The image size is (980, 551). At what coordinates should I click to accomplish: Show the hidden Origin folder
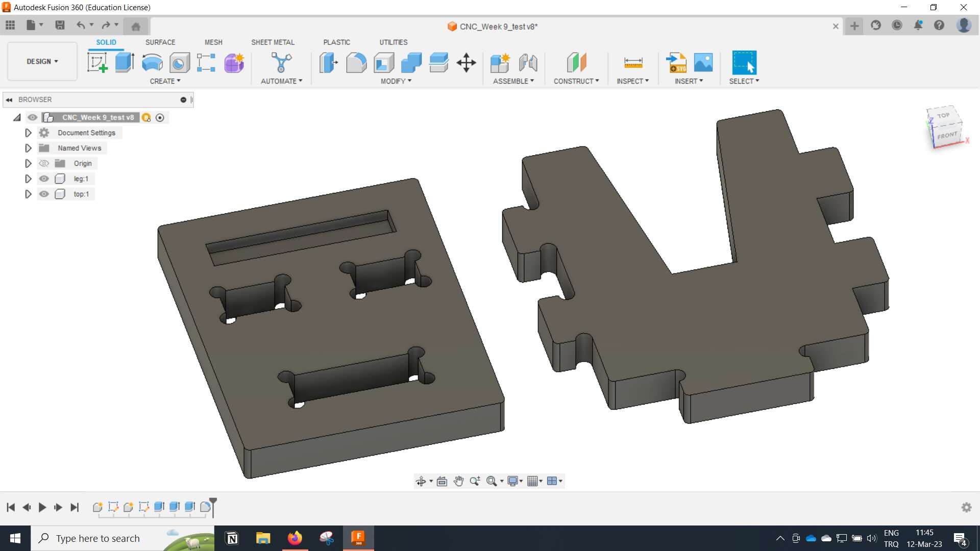click(x=44, y=163)
